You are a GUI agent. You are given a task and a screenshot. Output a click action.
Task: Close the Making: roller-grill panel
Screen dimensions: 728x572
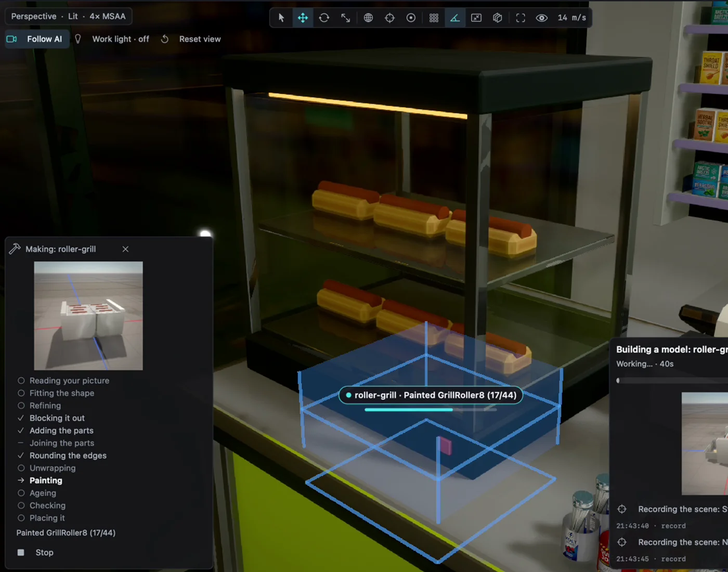click(x=125, y=249)
